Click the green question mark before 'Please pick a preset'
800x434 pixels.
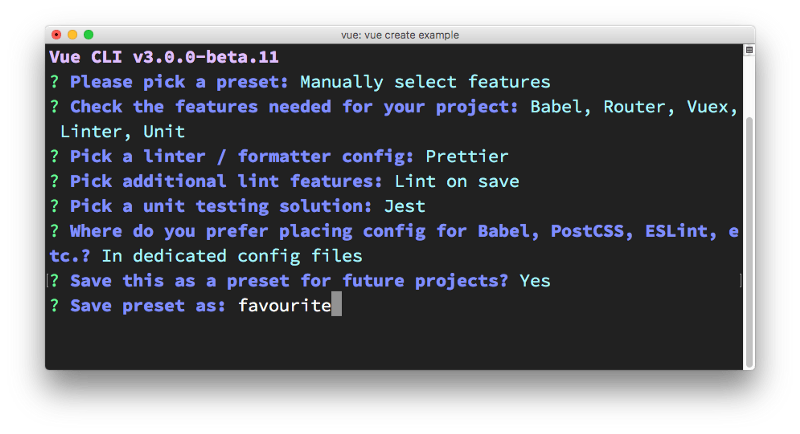[55, 82]
